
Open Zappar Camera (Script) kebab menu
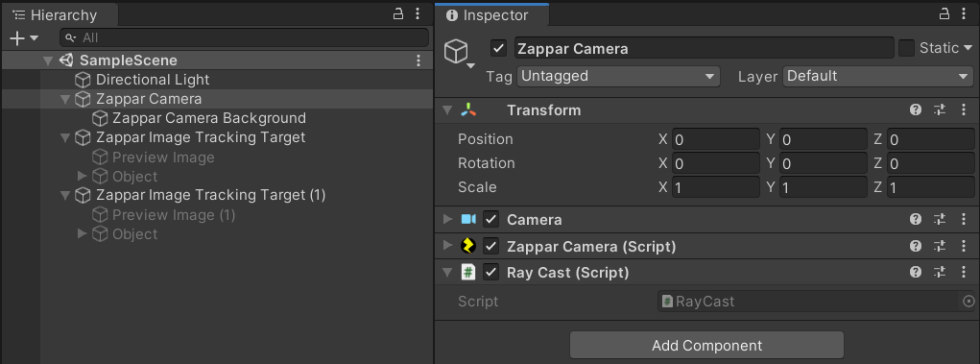coord(964,247)
